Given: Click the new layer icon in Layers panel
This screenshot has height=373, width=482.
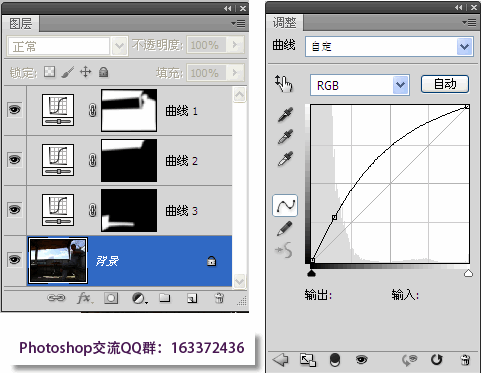Looking at the screenshot, I should [192, 298].
